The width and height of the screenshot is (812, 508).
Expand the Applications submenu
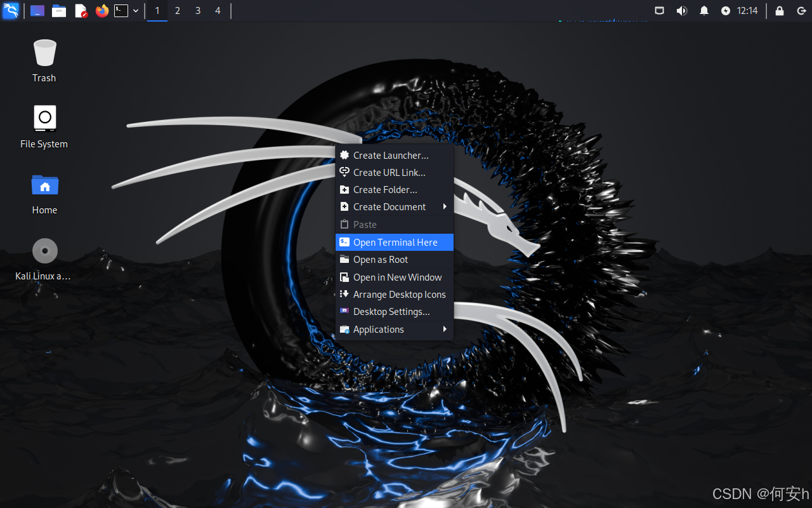pyautogui.click(x=395, y=329)
